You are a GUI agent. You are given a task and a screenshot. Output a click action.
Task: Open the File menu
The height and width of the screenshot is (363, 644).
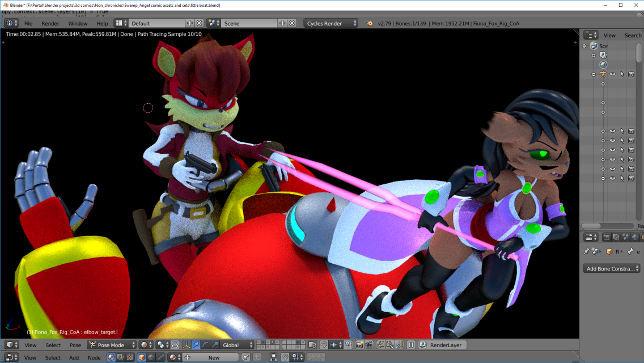[28, 23]
